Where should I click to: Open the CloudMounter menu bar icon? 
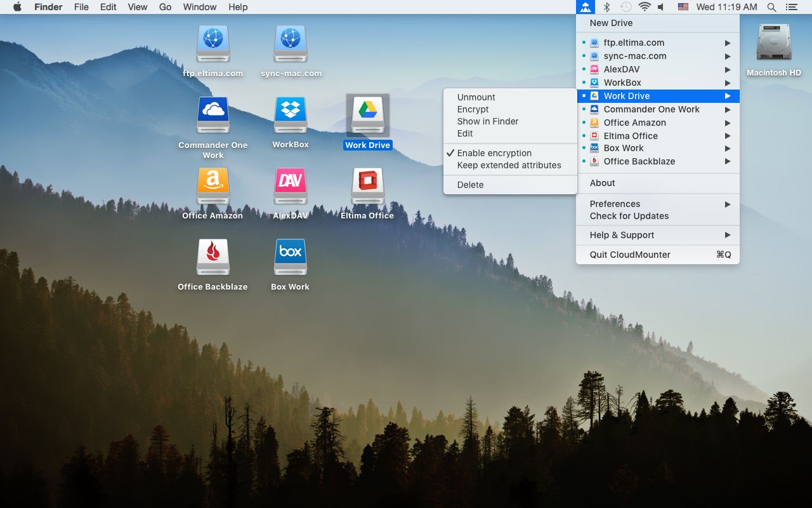(585, 7)
